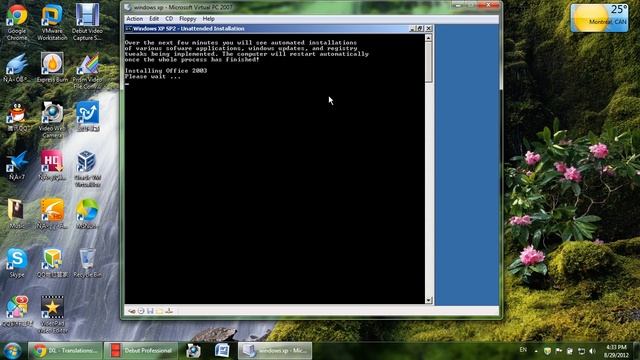Select the Music folder desktop icon
The image size is (640, 360).
[x=16, y=214]
